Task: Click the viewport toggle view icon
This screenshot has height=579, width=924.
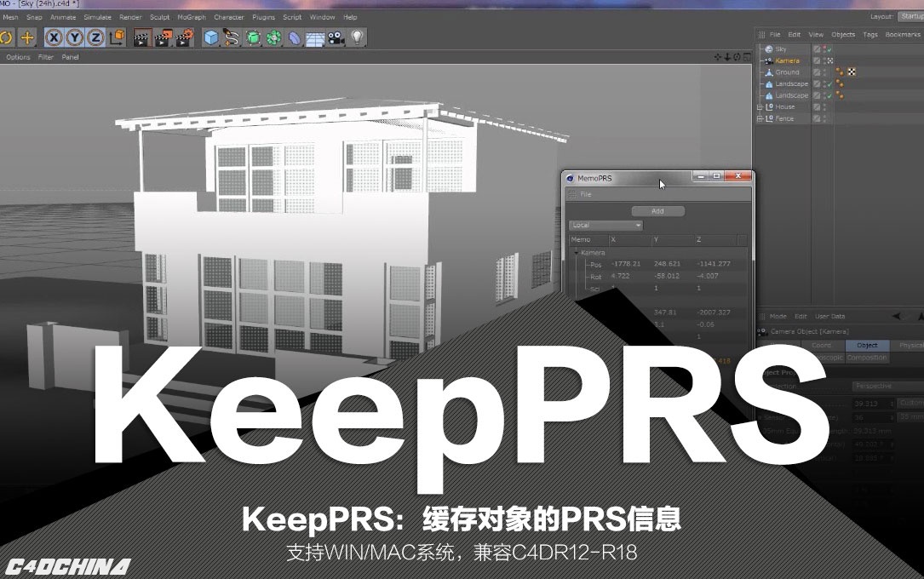Action: 747,57
